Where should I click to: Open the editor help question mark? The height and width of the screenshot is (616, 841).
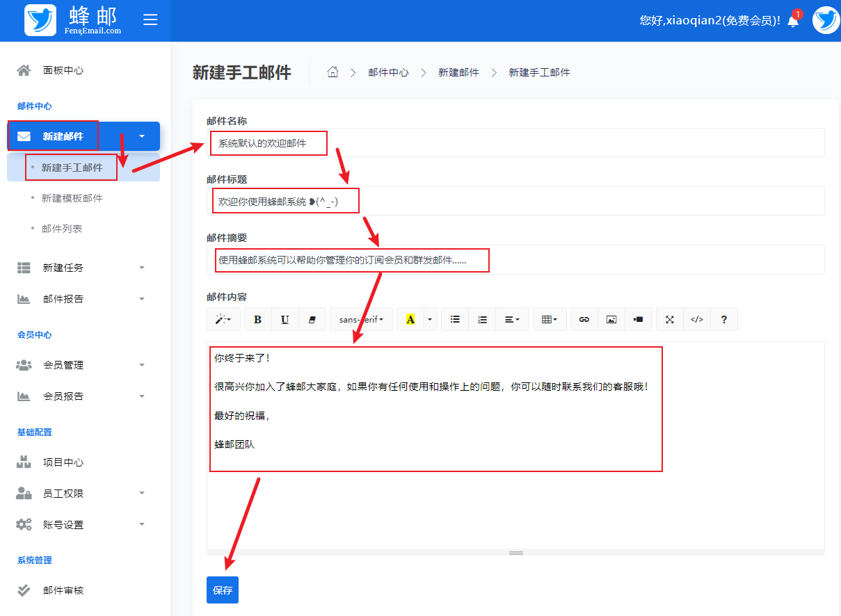(x=724, y=319)
